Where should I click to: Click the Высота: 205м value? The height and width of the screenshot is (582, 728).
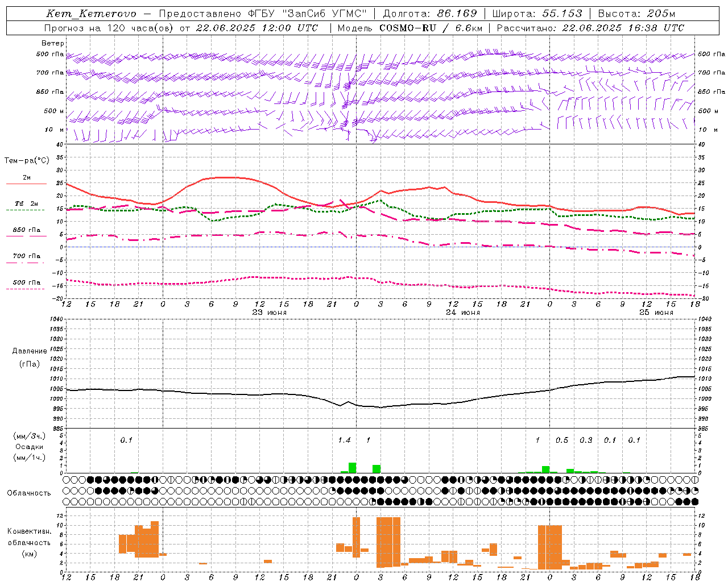(636, 14)
